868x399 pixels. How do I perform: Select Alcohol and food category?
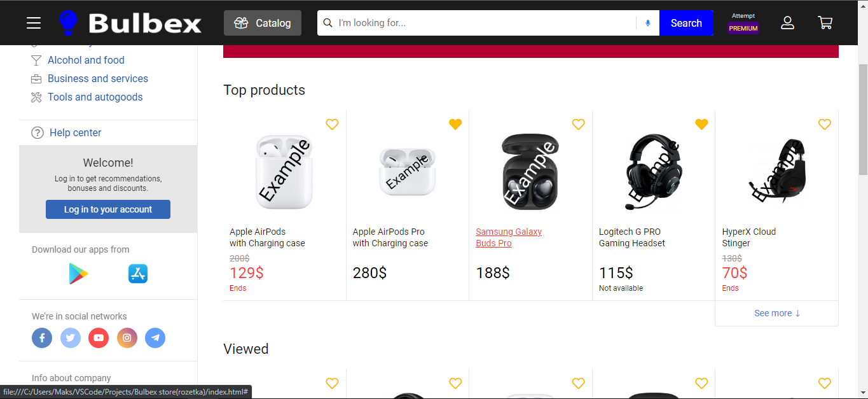86,60
